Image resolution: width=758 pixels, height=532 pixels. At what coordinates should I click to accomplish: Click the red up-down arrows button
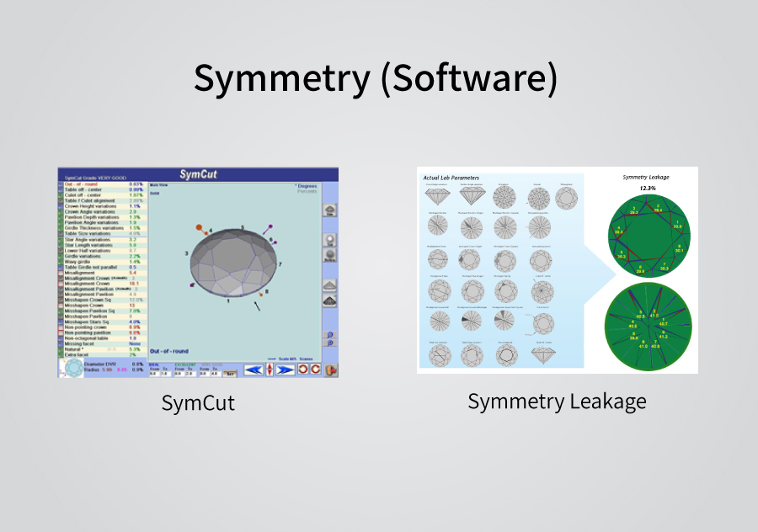pos(270,370)
